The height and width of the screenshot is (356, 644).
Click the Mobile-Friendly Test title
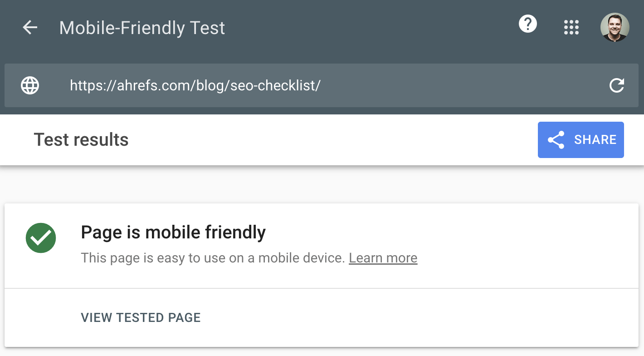141,28
